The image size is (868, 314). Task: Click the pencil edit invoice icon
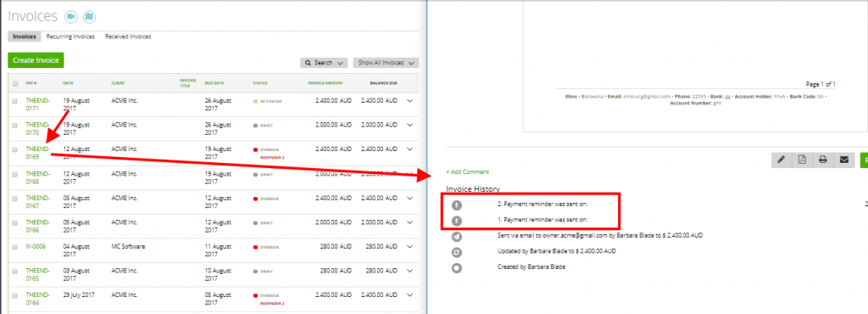(x=781, y=160)
